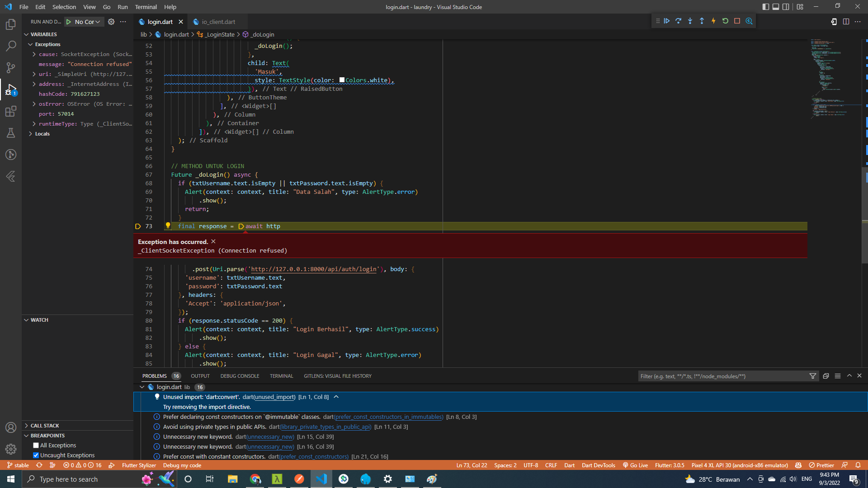This screenshot has width=868, height=488.
Task: Click the Split Editor Right icon
Action: [x=846, y=22]
